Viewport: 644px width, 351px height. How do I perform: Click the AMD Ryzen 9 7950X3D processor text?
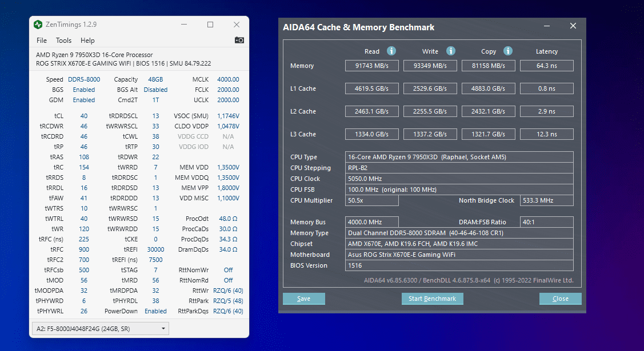(94, 55)
